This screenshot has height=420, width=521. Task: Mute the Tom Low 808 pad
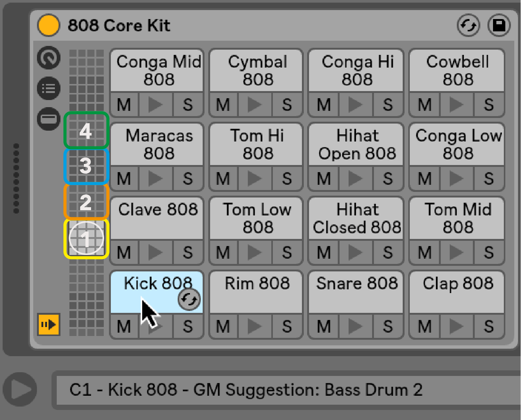(x=224, y=252)
